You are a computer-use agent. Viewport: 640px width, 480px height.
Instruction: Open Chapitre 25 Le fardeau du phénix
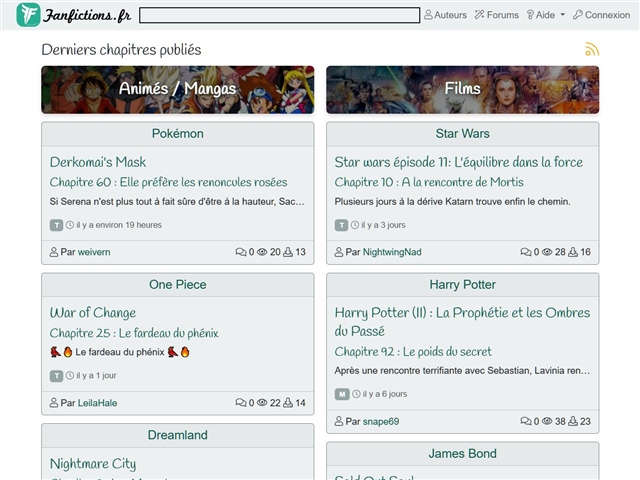134,333
